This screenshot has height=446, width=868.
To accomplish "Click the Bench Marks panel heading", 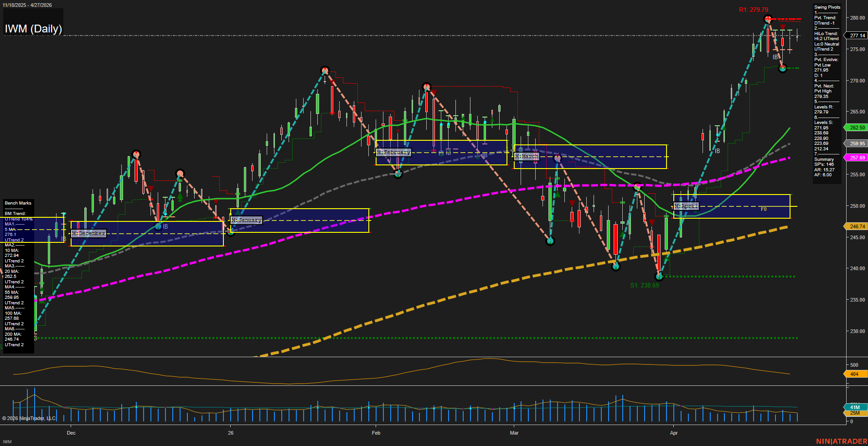I will click(18, 203).
